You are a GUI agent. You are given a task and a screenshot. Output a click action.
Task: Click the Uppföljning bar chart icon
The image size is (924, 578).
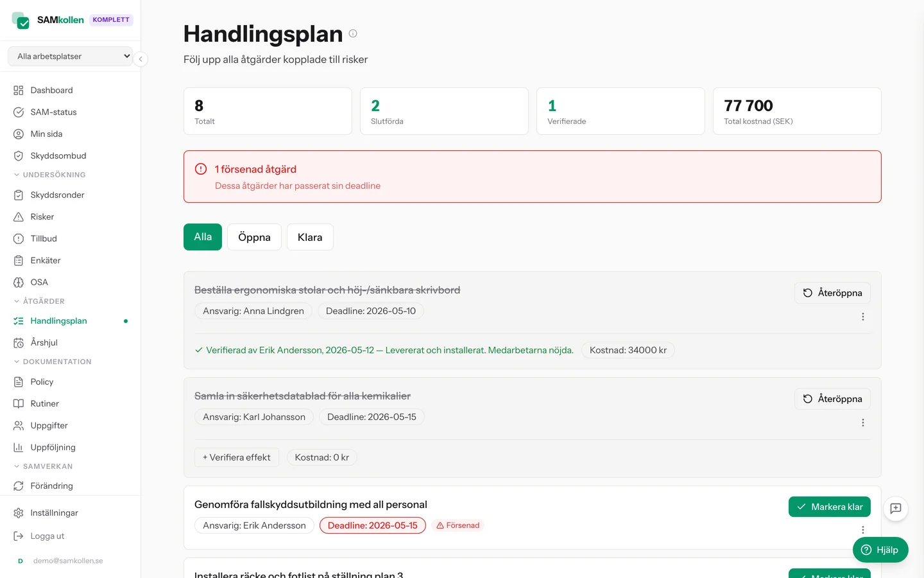pyautogui.click(x=19, y=448)
